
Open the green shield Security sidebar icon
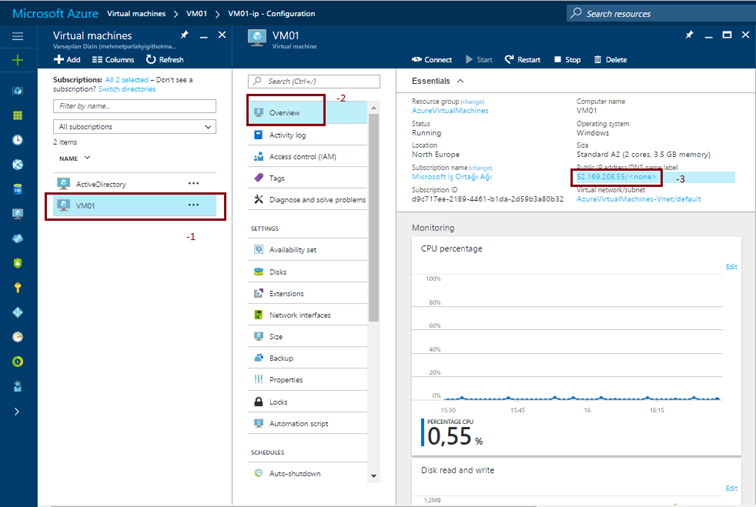coord(17,263)
